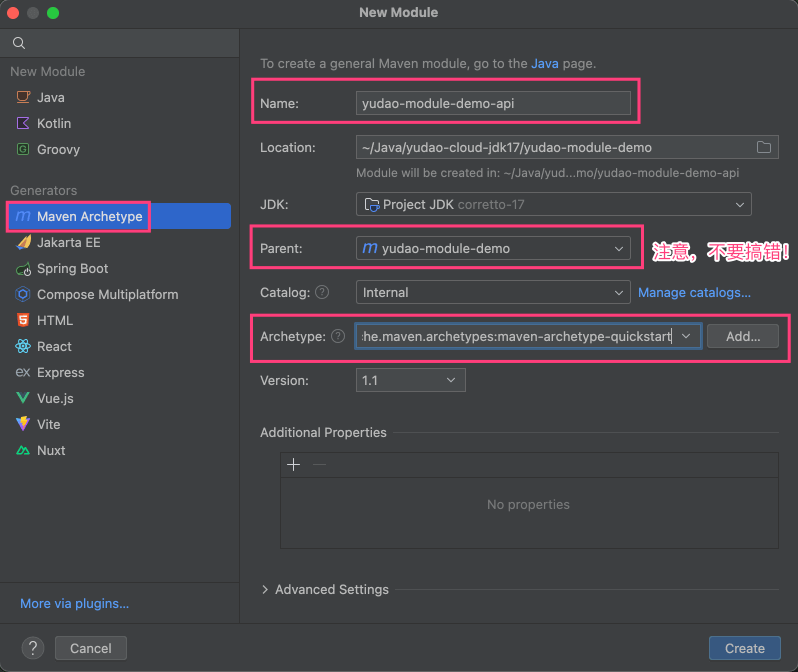Select the Compose Multiplatform generator
The height and width of the screenshot is (672, 798).
tap(107, 294)
